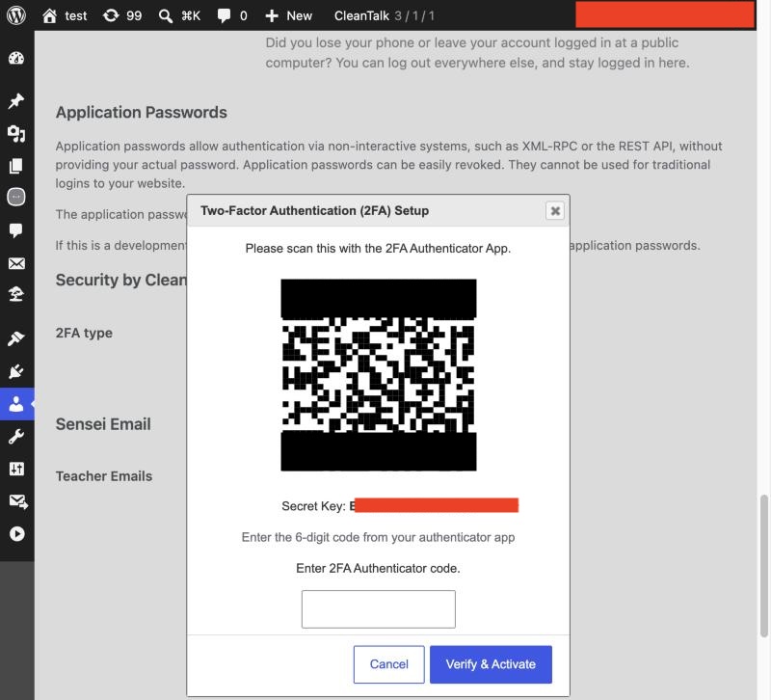View comments awaiting moderation in admin bar
This screenshot has height=700, width=771.
(232, 15)
